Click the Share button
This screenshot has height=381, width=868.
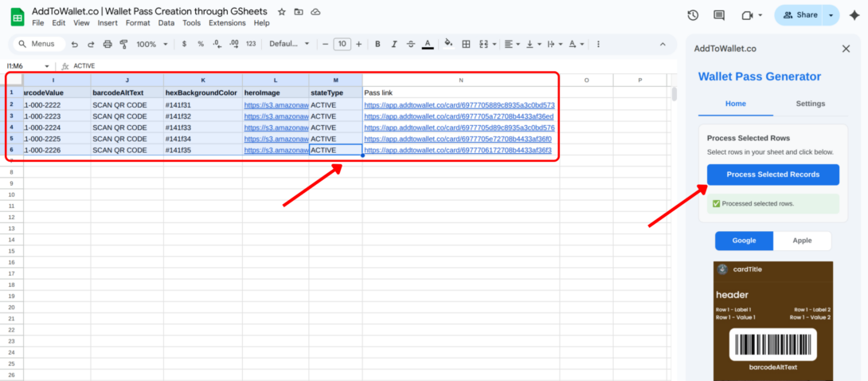click(x=800, y=15)
